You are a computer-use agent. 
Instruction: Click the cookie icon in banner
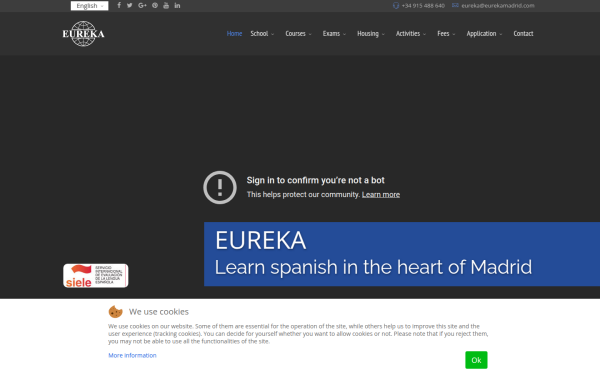point(115,311)
